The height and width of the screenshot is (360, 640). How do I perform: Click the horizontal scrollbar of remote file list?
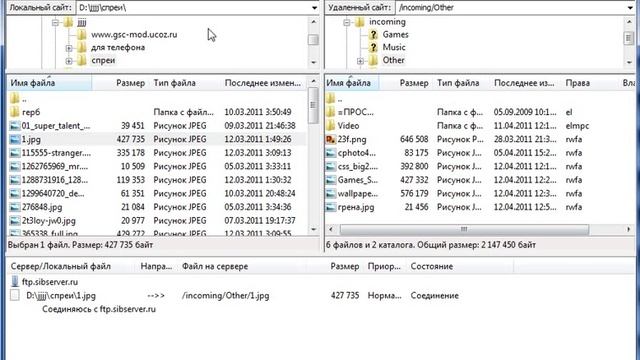pyautogui.click(x=464, y=229)
